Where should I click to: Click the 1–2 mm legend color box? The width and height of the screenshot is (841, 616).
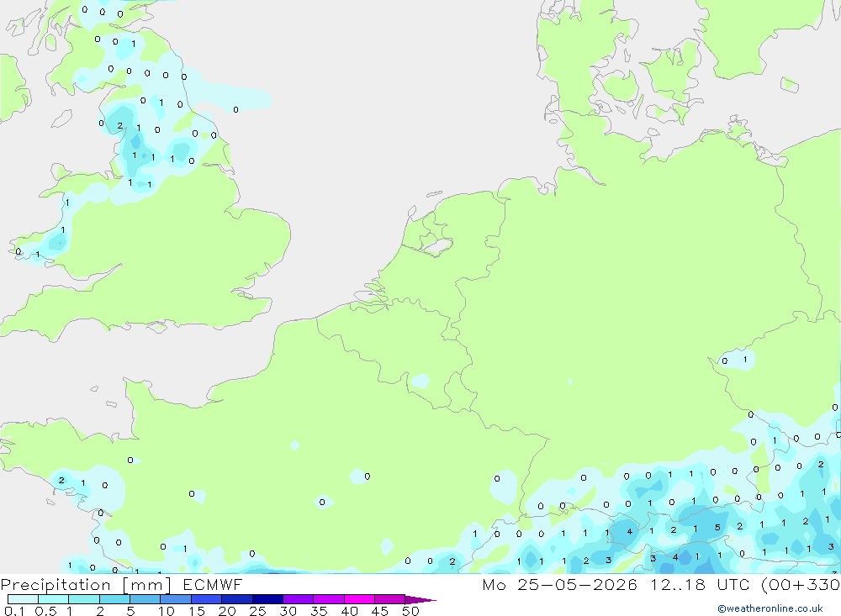(84, 599)
